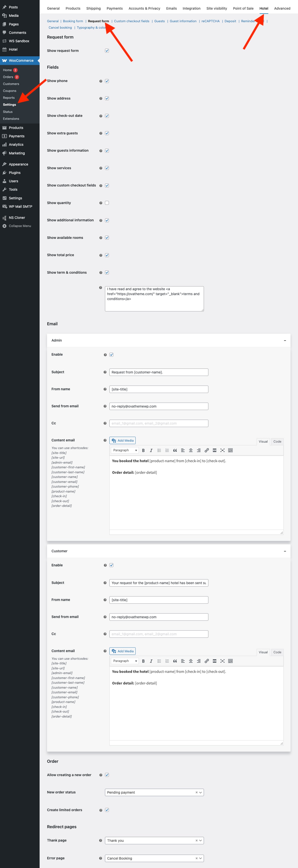298x868 pixels.
Task: Click align center icon in Customer editor
Action: [191, 661]
